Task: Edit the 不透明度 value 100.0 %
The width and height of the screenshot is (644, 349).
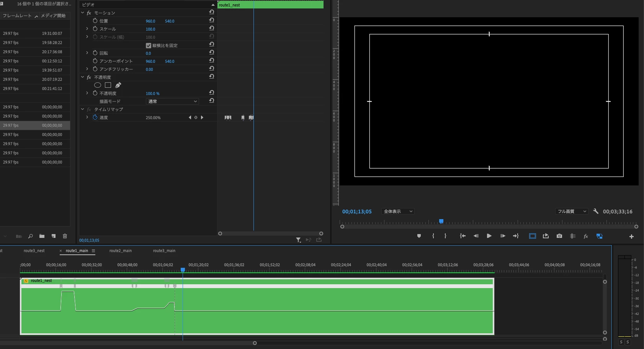Action: tap(153, 93)
